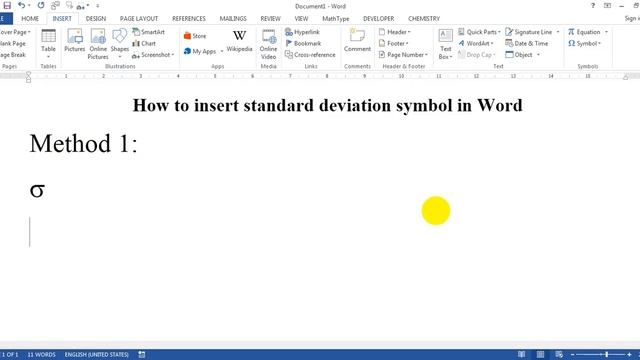
Task: Zoom in with the plus button
Action: click(x=629, y=355)
